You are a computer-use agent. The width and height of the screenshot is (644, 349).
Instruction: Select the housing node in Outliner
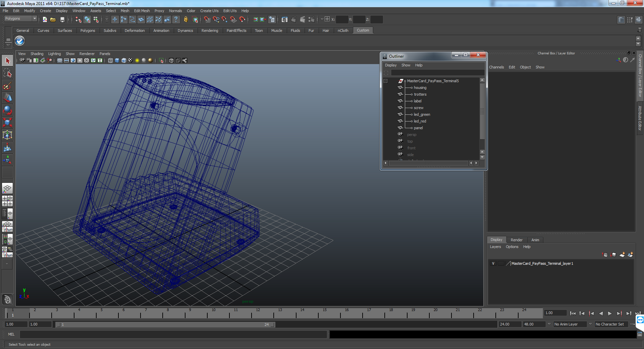[x=420, y=88]
